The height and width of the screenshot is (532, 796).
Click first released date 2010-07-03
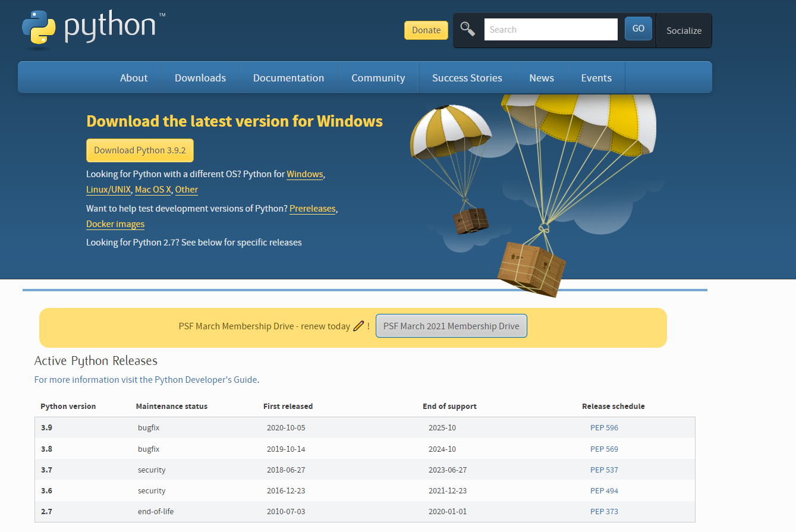[x=286, y=512]
